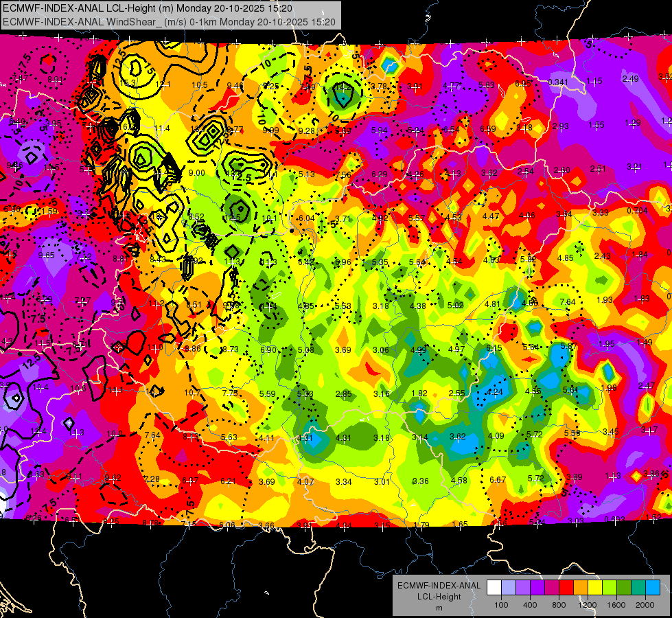Click the legend LCL-Height label
The width and height of the screenshot is (672, 618).
(x=439, y=597)
